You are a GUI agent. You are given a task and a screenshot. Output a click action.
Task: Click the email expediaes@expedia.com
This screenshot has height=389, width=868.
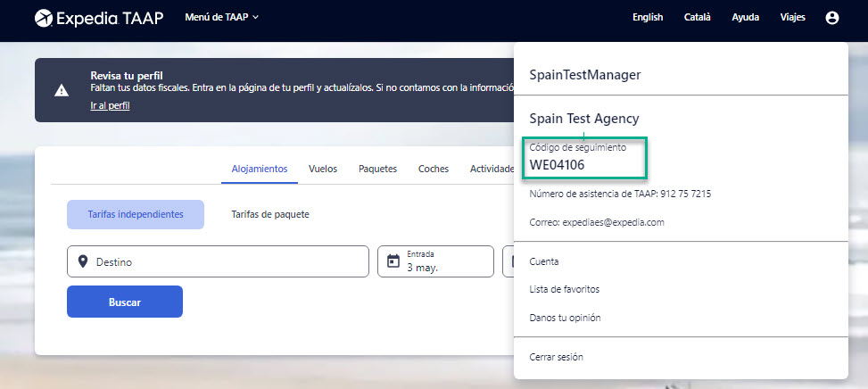point(614,222)
